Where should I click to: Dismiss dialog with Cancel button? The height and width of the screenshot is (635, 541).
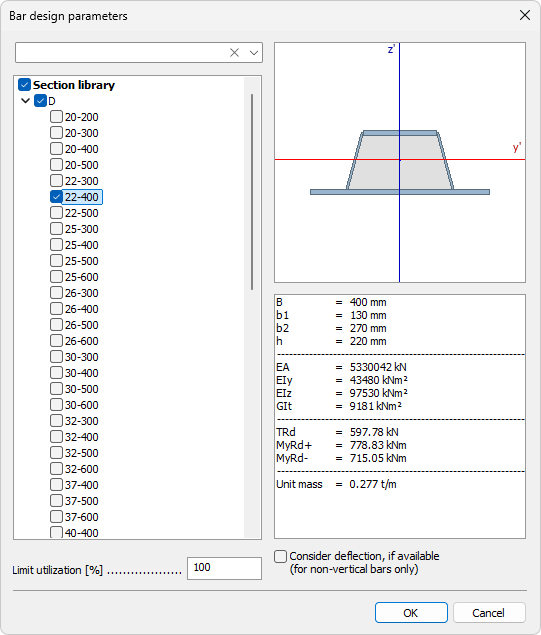coord(489,613)
